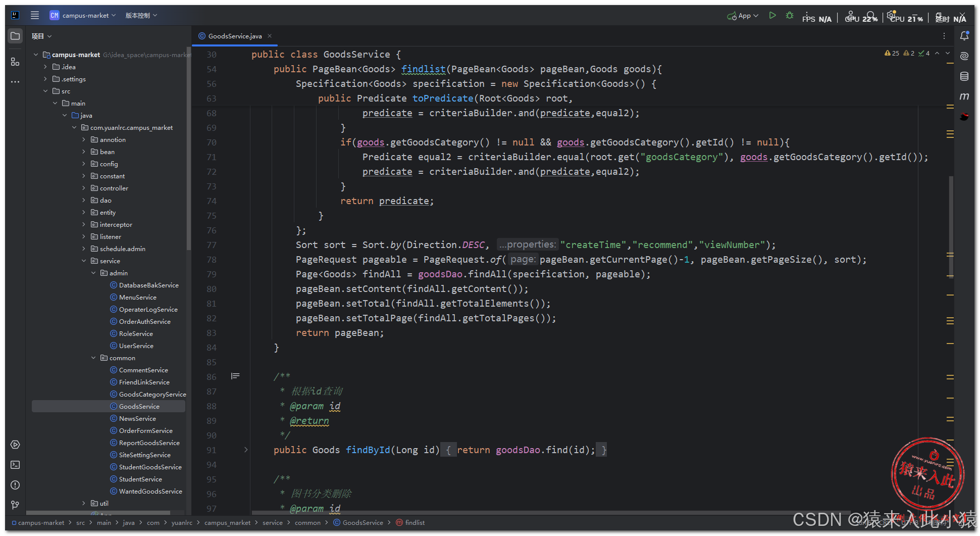The image size is (980, 536).
Task: Open the Maven tool window
Action: click(964, 96)
